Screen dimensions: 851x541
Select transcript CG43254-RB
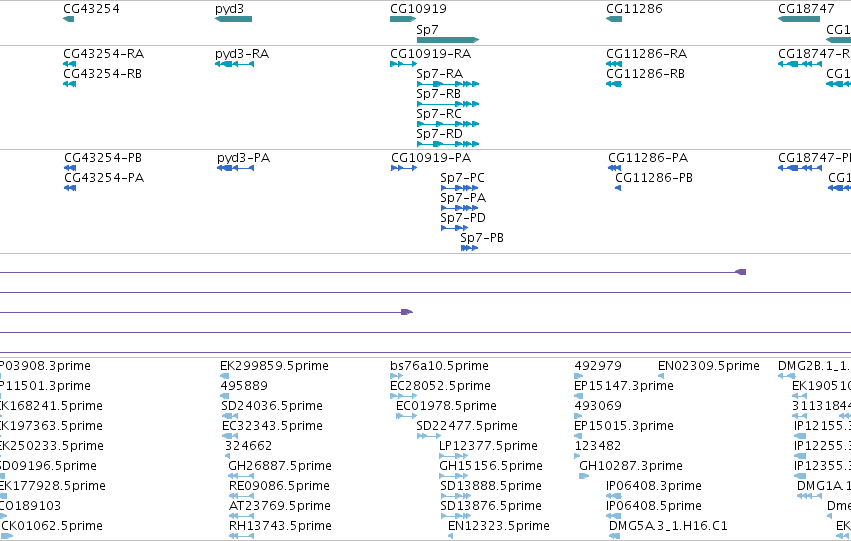tap(69, 85)
